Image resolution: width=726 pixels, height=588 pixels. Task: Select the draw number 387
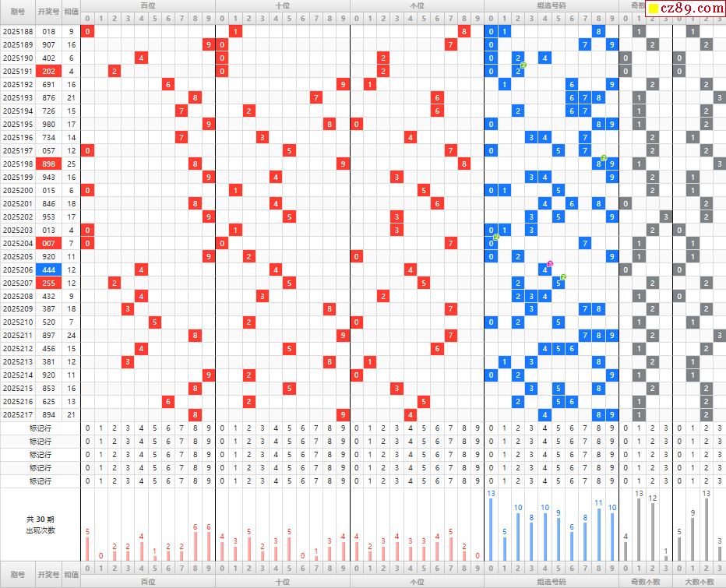pos(48,309)
